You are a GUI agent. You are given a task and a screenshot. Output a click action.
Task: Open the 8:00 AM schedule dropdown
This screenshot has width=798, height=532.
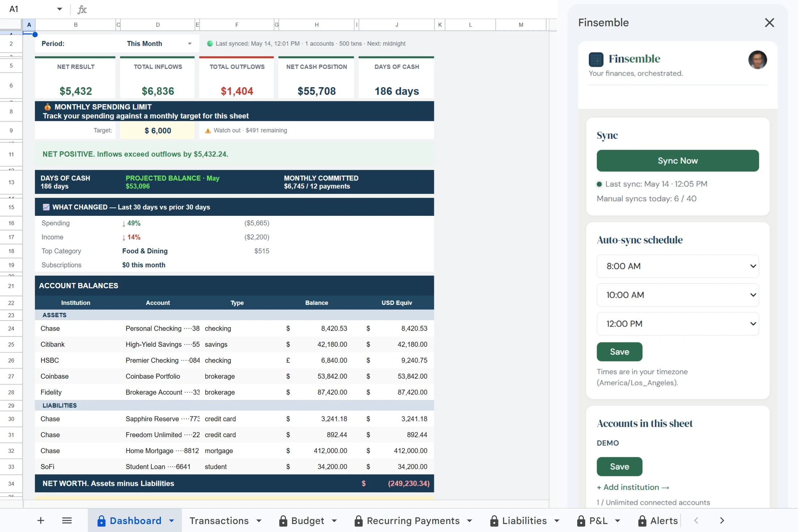point(677,266)
